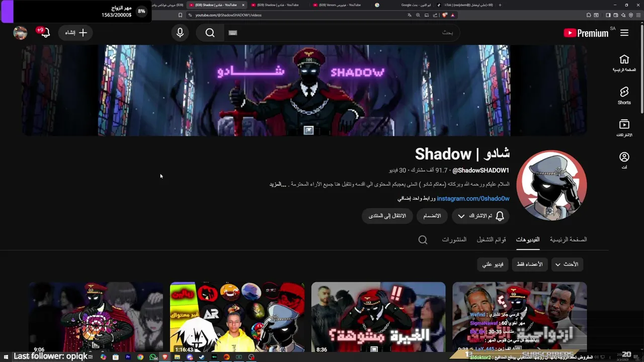644x362 pixels.
Task: Click the Join (الانضمام) button
Action: [432, 216]
